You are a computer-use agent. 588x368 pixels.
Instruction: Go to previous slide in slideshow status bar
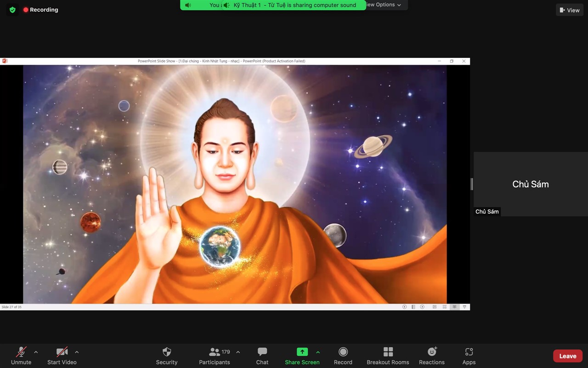coord(405,307)
